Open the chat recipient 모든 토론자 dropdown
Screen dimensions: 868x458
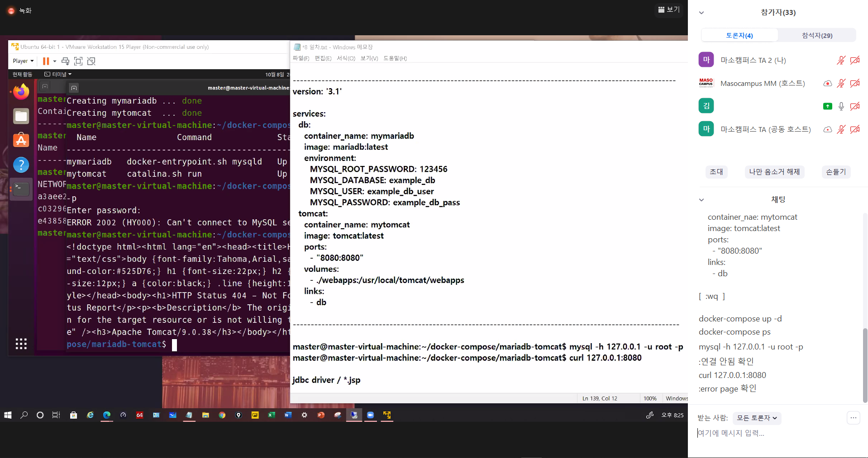757,418
